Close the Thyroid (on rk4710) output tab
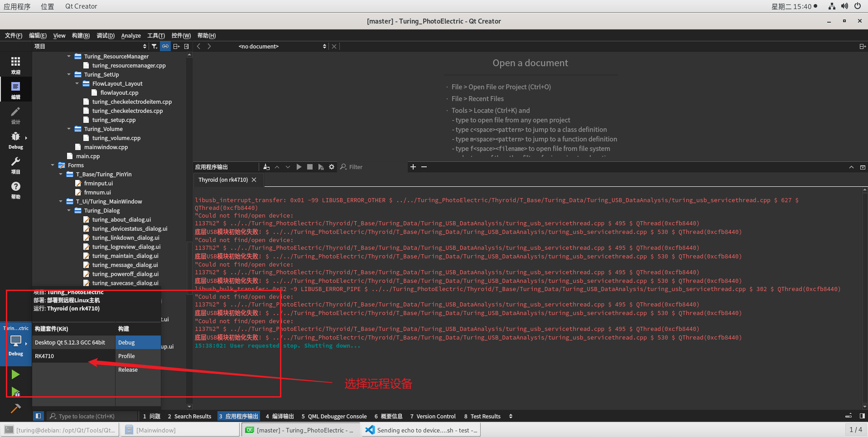Screen dimensions: 868x437 pos(254,180)
